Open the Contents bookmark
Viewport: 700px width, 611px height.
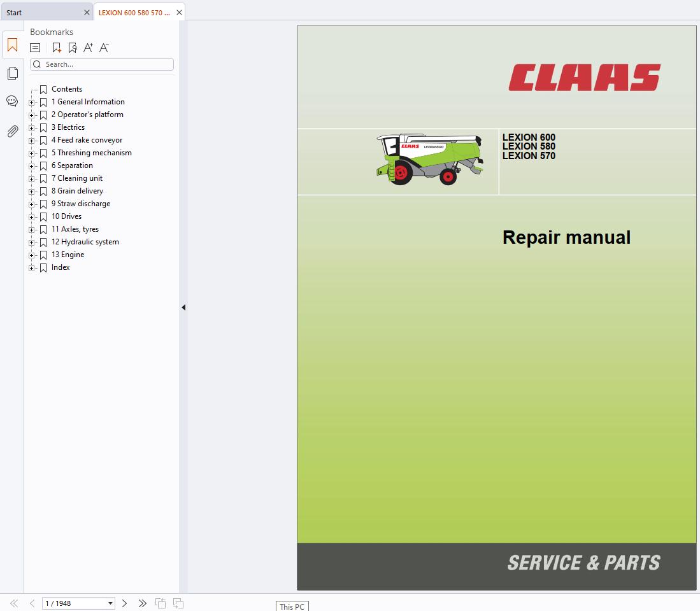click(x=67, y=89)
